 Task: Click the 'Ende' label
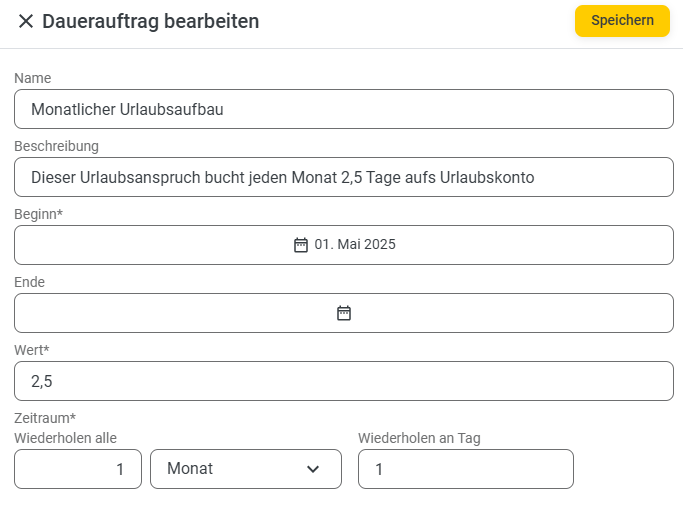point(29,282)
